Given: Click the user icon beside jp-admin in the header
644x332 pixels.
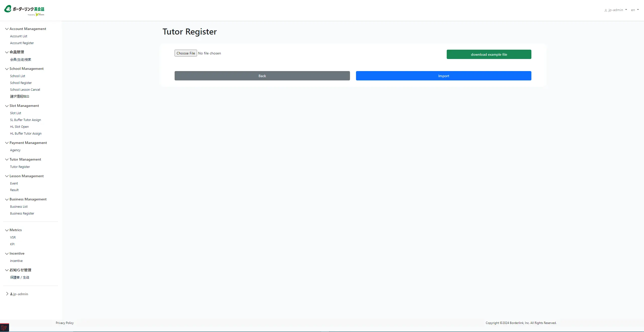Looking at the screenshot, I should (x=606, y=10).
